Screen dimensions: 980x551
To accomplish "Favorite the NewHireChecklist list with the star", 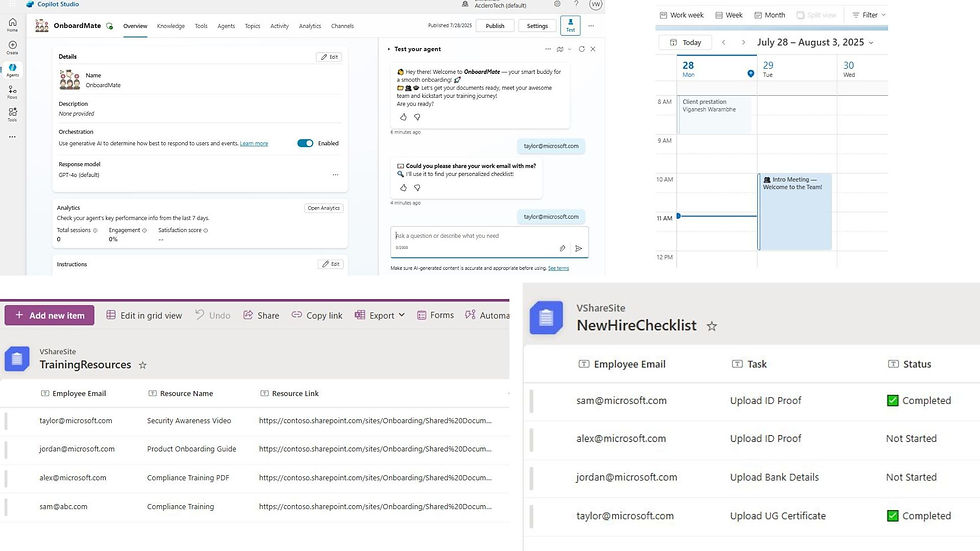I will click(712, 326).
